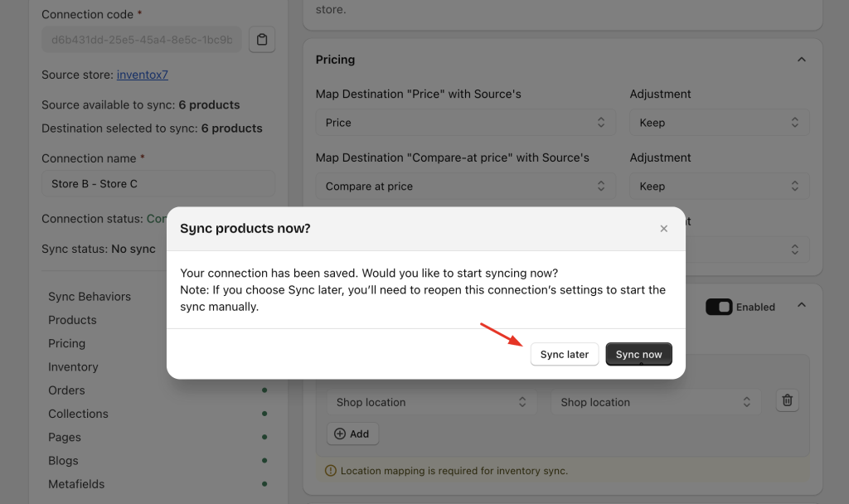Toggle the Inventory Enabled switch
Screen dimensions: 849x504
719,307
